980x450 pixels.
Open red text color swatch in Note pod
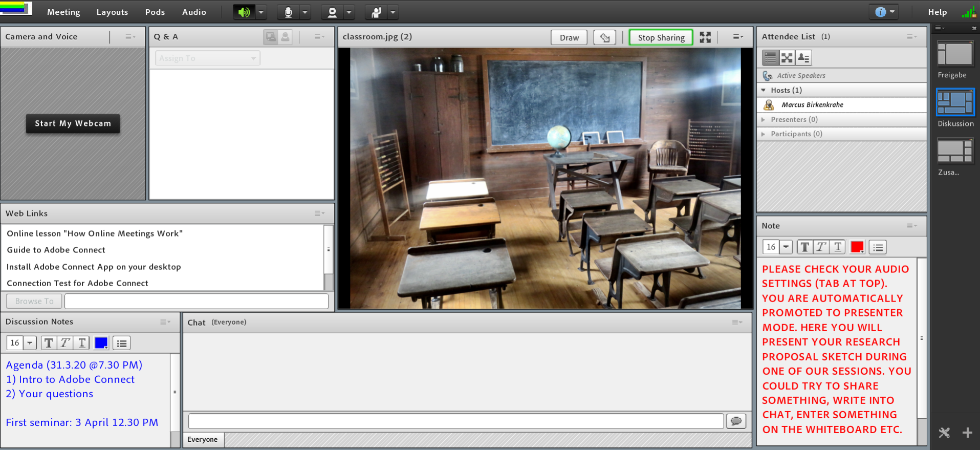(x=857, y=247)
